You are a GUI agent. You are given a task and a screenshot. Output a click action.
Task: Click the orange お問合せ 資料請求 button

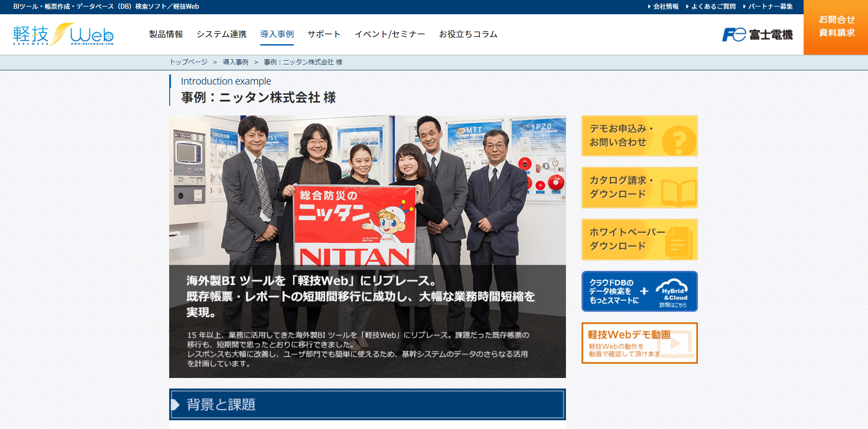[836, 27]
